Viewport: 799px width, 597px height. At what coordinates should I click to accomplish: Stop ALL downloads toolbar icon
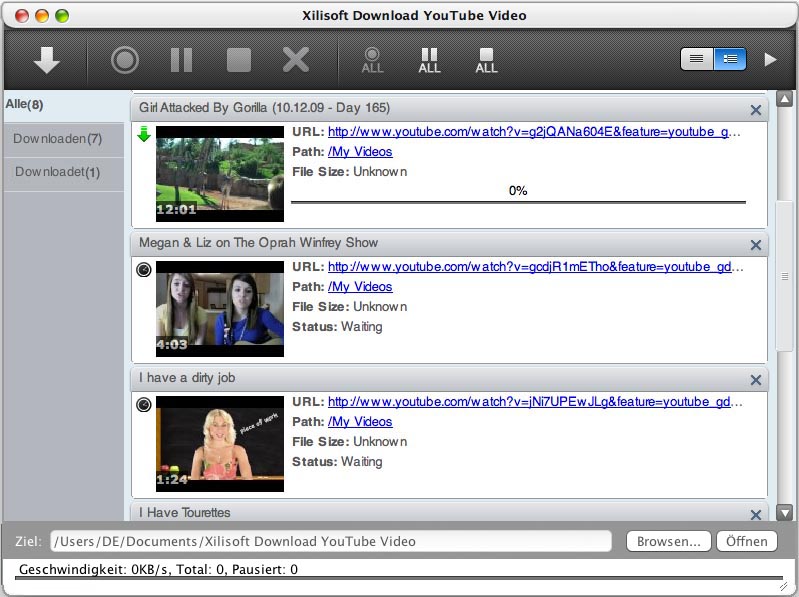pos(486,61)
